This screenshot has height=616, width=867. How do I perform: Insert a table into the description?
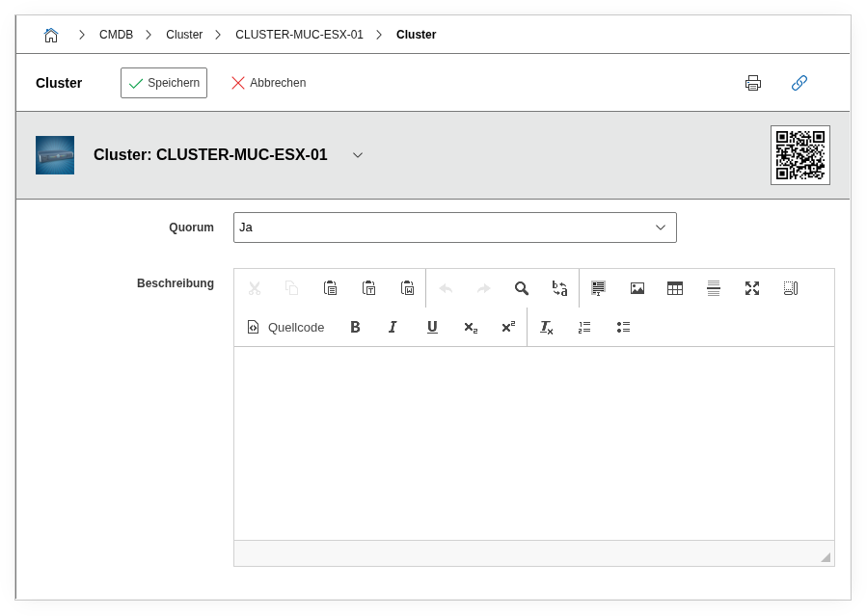[x=674, y=287]
